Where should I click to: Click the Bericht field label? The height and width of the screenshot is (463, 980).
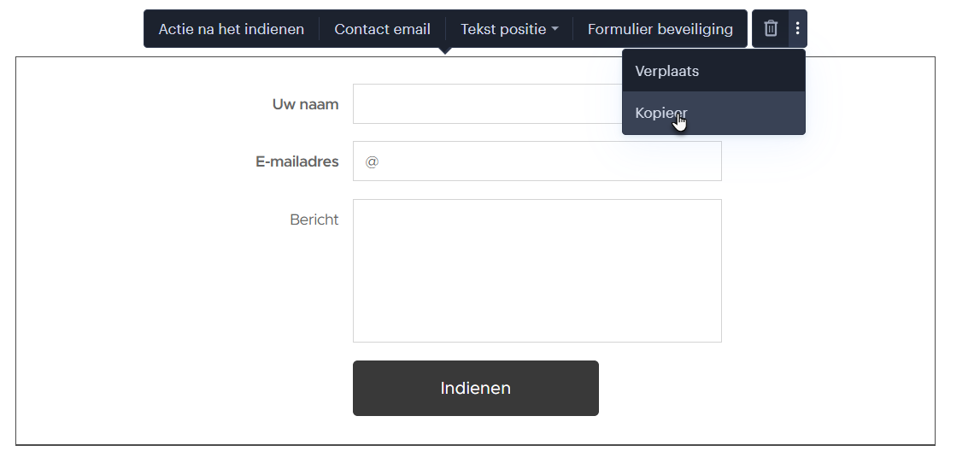(314, 220)
